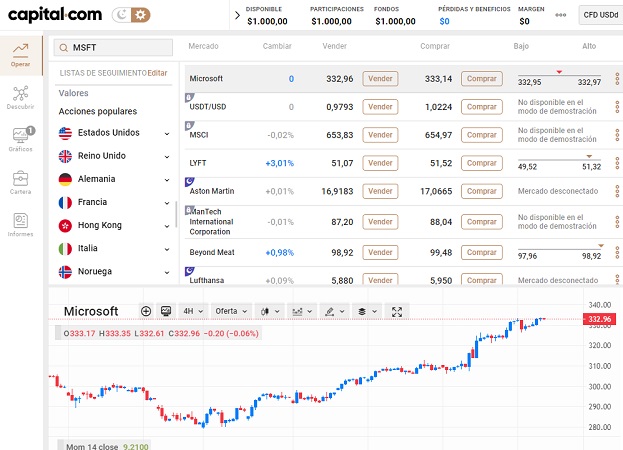Open options dots for ManTech row

[x=617, y=222]
